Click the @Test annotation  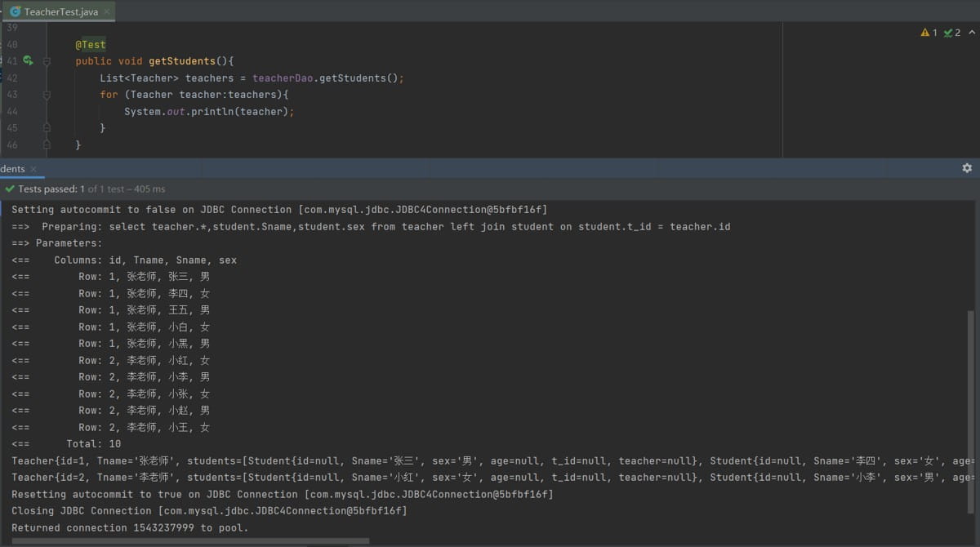point(91,45)
